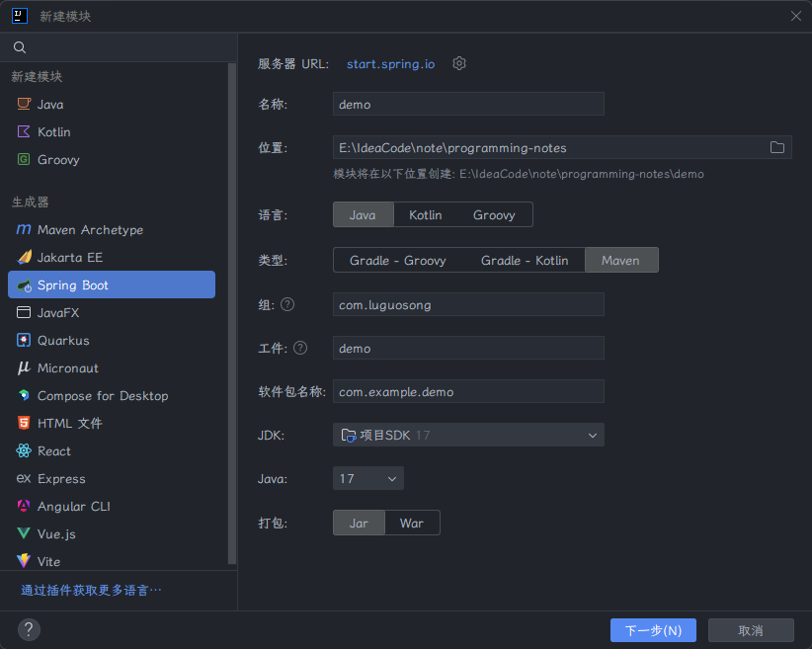Set type to Gradle - Groovy

click(398, 260)
